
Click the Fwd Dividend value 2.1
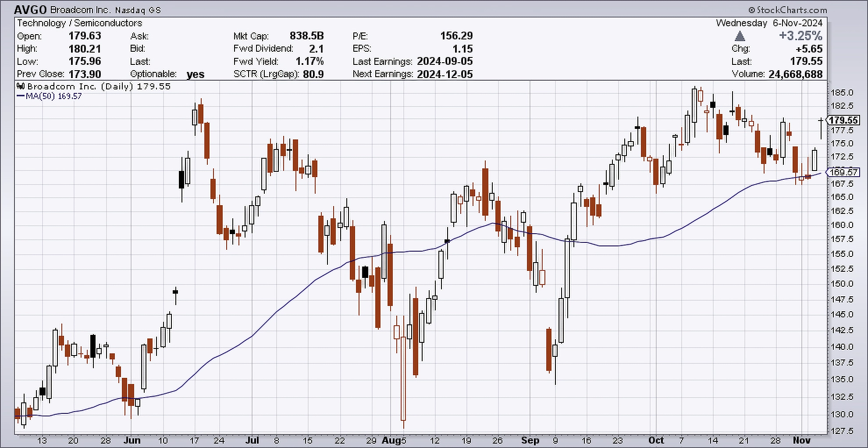[316, 49]
